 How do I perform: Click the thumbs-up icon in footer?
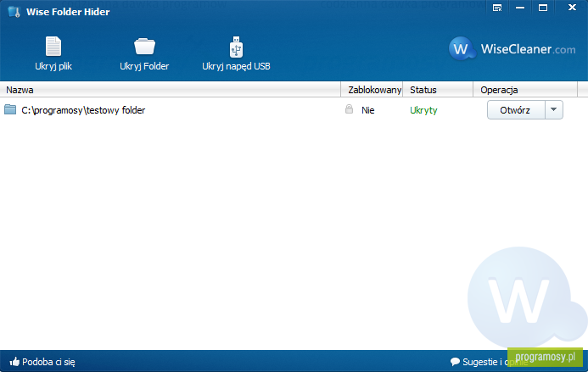point(14,362)
